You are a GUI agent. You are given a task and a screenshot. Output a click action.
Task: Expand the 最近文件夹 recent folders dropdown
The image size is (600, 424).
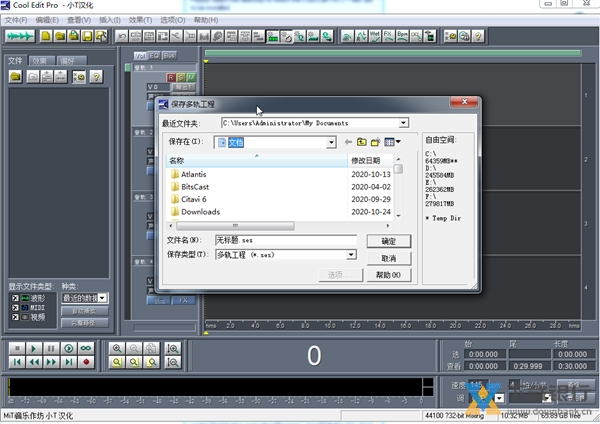pyautogui.click(x=403, y=123)
